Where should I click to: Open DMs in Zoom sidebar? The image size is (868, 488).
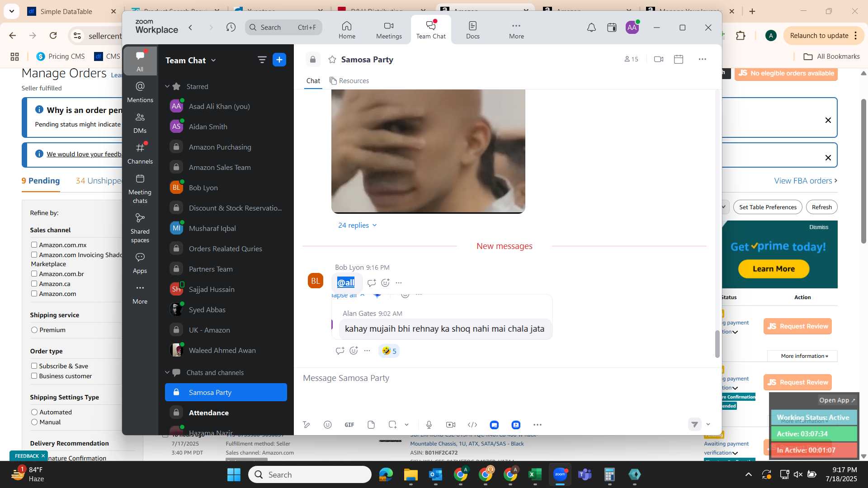point(140,123)
